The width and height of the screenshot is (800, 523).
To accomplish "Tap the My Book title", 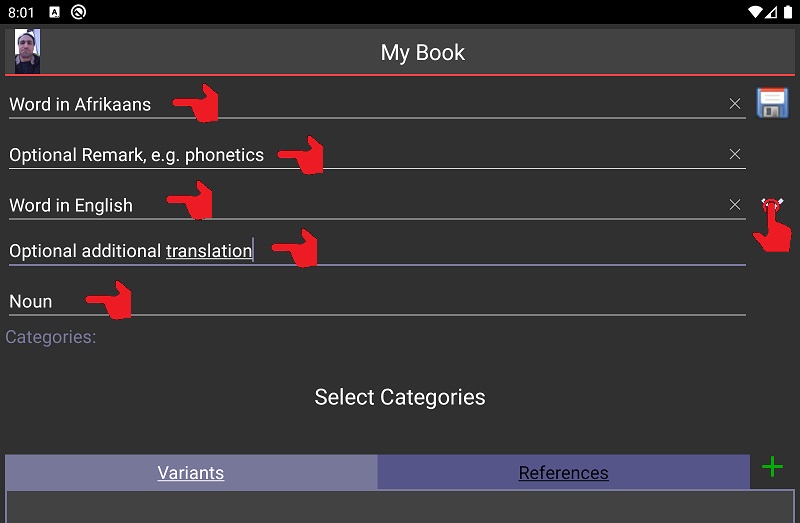I will 422,53.
